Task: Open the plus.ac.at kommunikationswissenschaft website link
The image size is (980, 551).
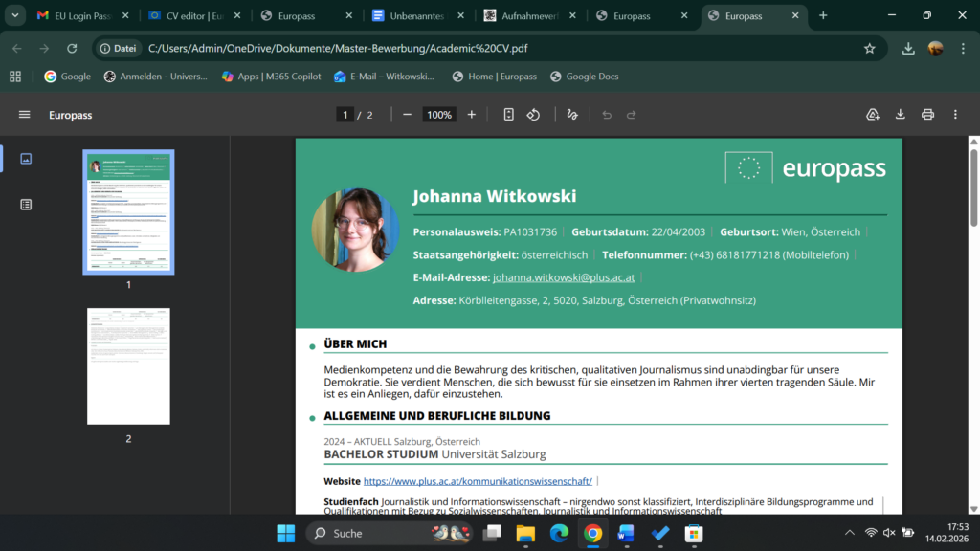Action: [x=478, y=481]
